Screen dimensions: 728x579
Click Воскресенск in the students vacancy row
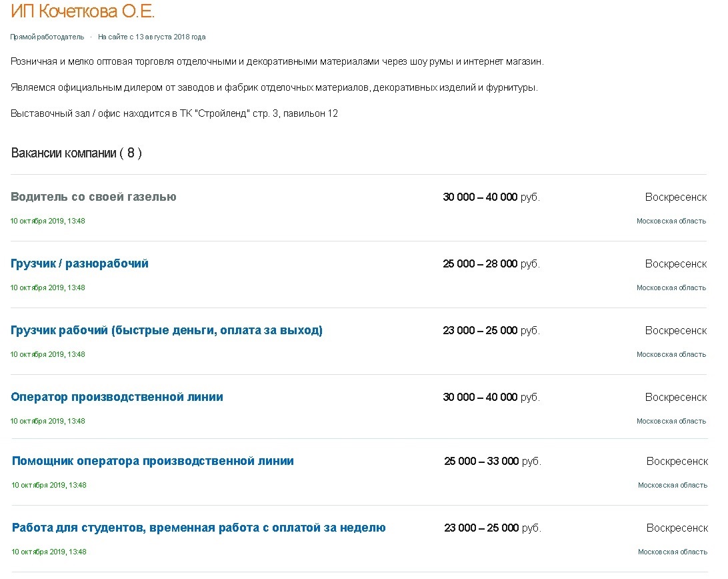(x=677, y=528)
